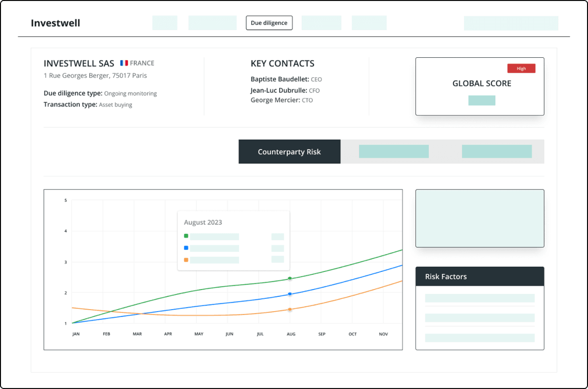
Task: Open George Mercier's contact
Action: (274, 100)
